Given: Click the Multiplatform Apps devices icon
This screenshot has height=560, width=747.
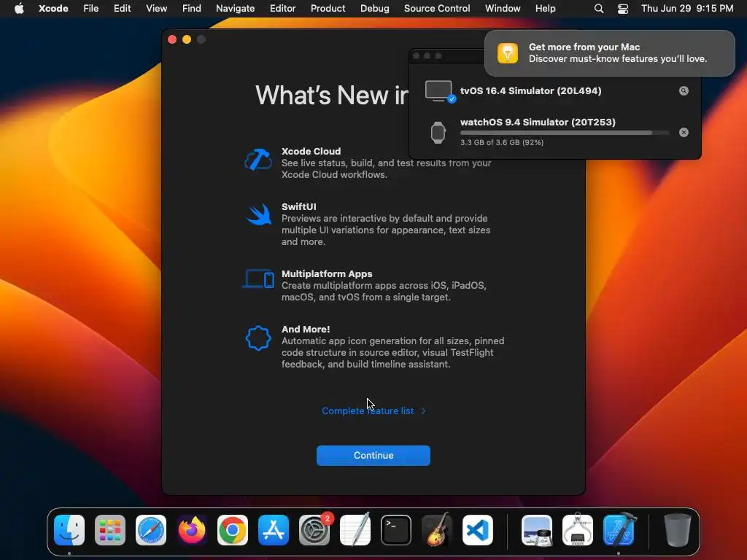Looking at the screenshot, I should [258, 279].
